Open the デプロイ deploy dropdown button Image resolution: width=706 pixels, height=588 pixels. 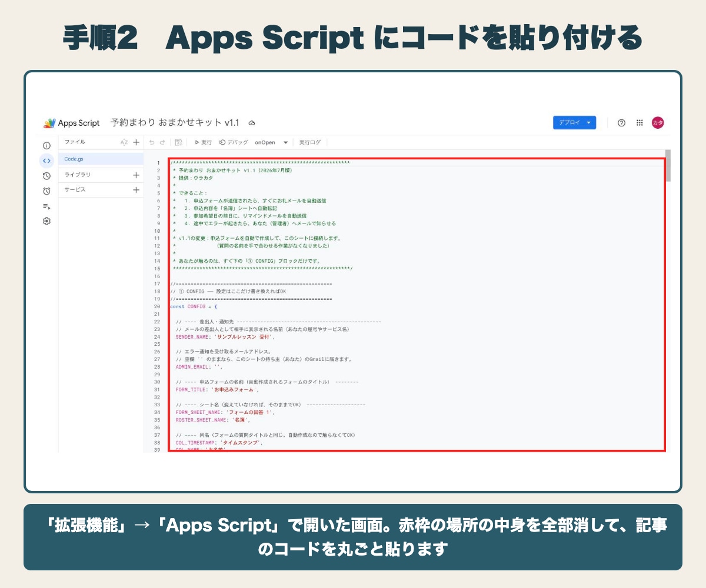click(575, 122)
